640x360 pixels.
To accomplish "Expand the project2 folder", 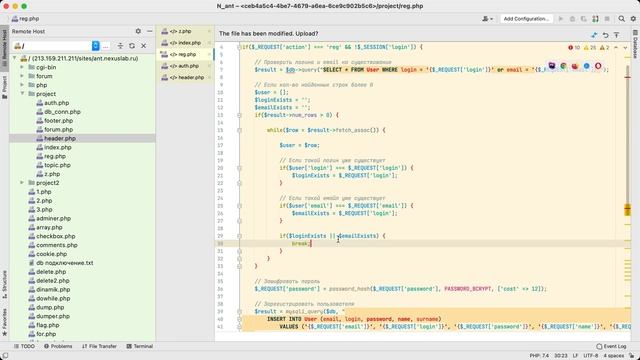I will click(x=22, y=183).
